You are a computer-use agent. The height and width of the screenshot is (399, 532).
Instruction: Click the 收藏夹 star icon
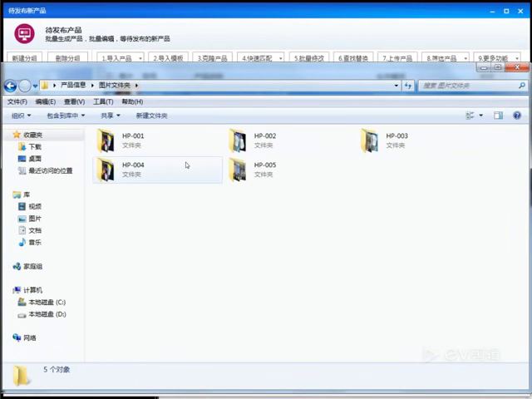click(17, 135)
